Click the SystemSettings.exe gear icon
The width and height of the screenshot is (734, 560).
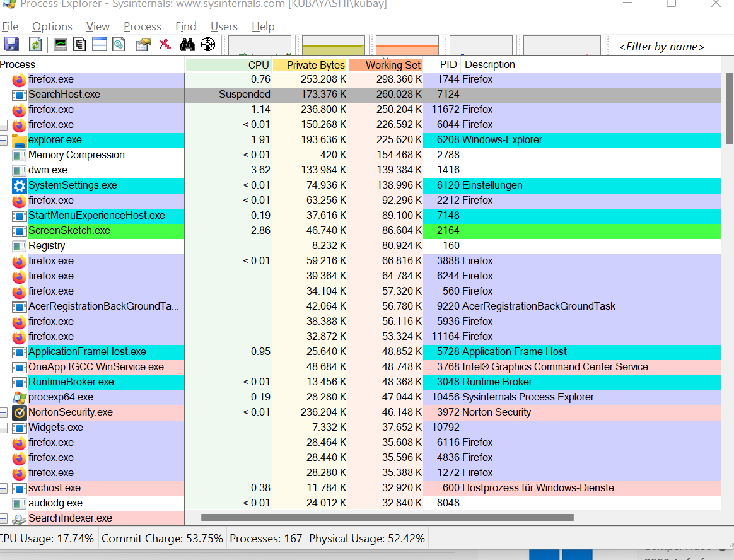click(19, 186)
